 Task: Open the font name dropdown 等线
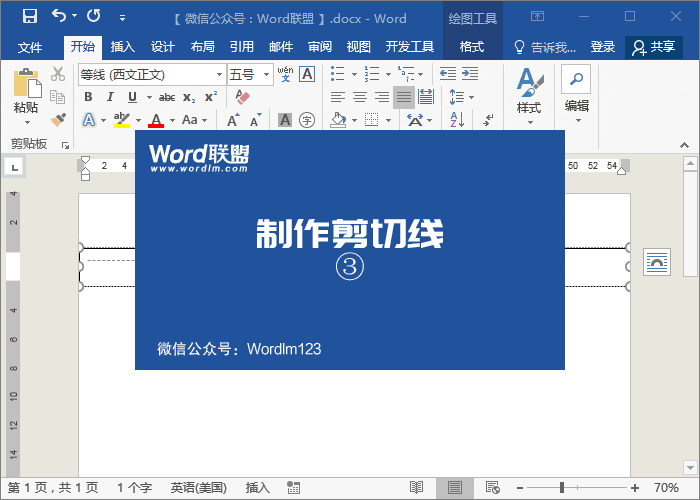[x=219, y=75]
